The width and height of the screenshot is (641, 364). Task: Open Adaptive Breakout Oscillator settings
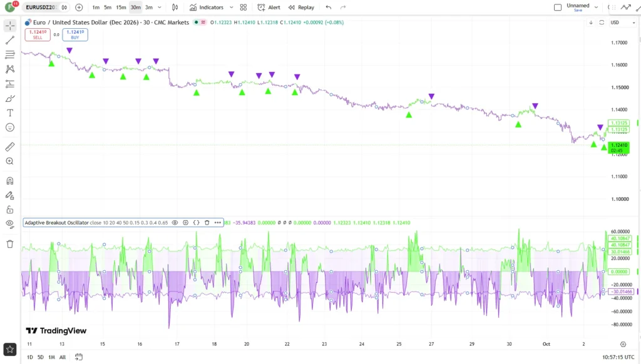coord(185,223)
